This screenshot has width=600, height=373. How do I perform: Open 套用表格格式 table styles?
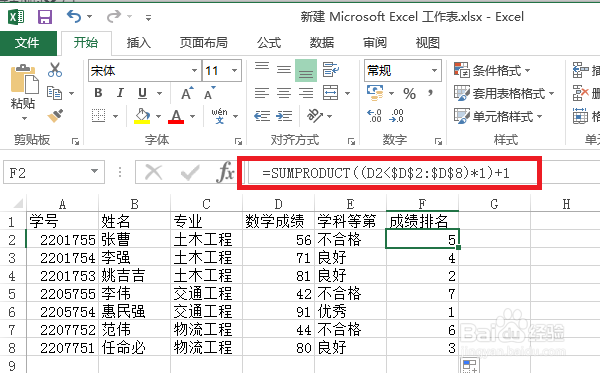point(504,93)
